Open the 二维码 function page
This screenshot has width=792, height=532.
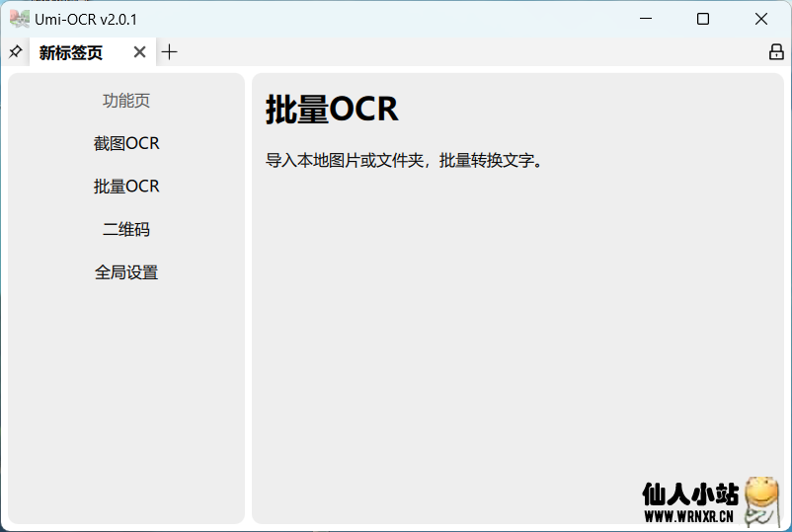click(x=126, y=229)
